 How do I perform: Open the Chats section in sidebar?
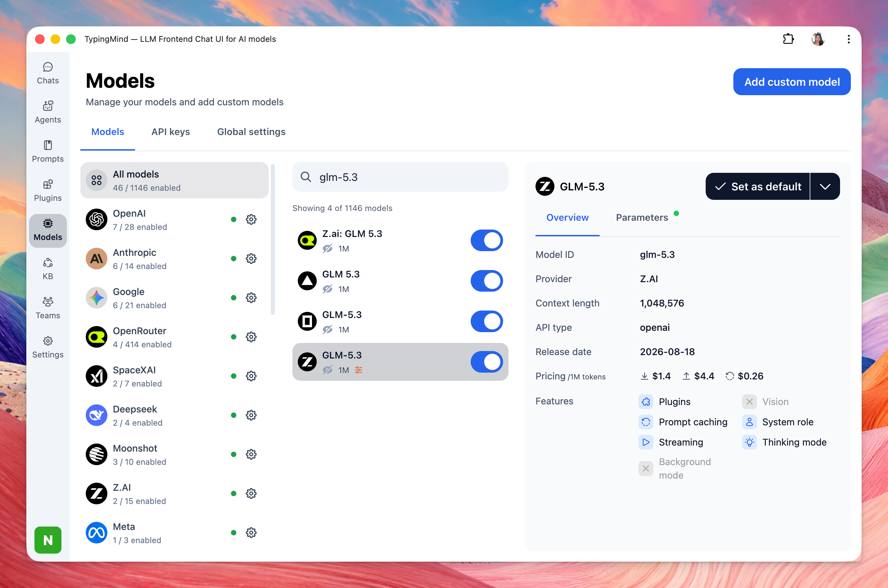click(x=48, y=74)
